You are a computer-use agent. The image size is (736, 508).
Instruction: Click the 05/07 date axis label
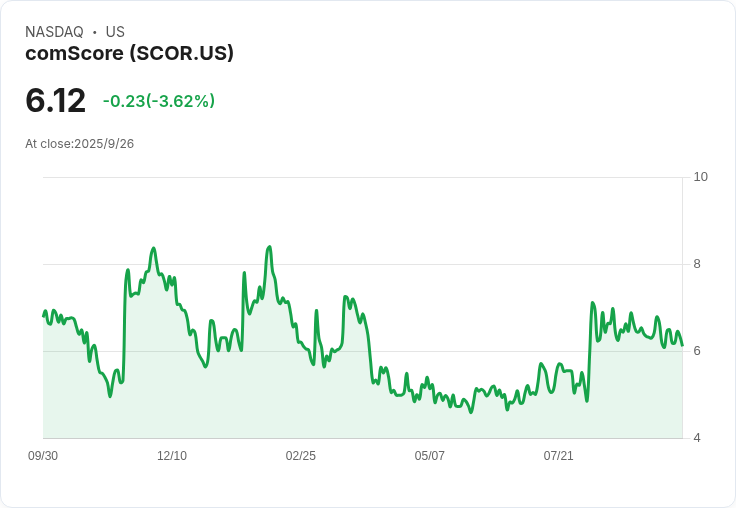coord(429,456)
